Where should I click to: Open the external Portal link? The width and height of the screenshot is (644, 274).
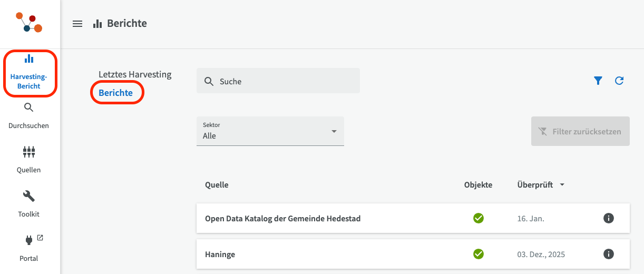[29, 248]
